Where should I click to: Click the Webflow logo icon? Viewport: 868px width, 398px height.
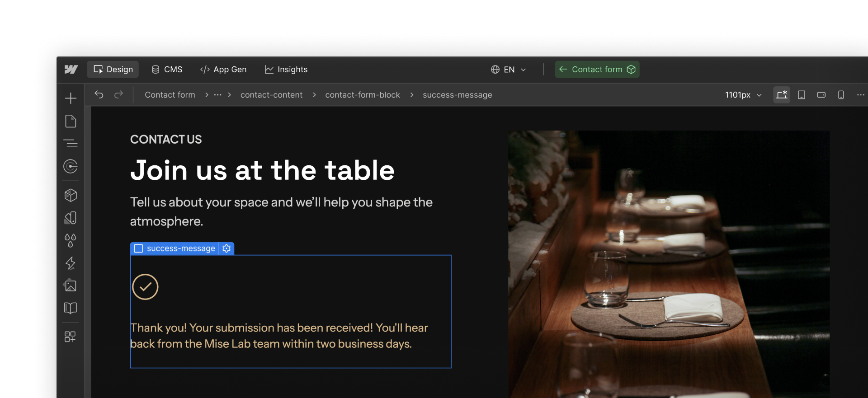point(71,69)
